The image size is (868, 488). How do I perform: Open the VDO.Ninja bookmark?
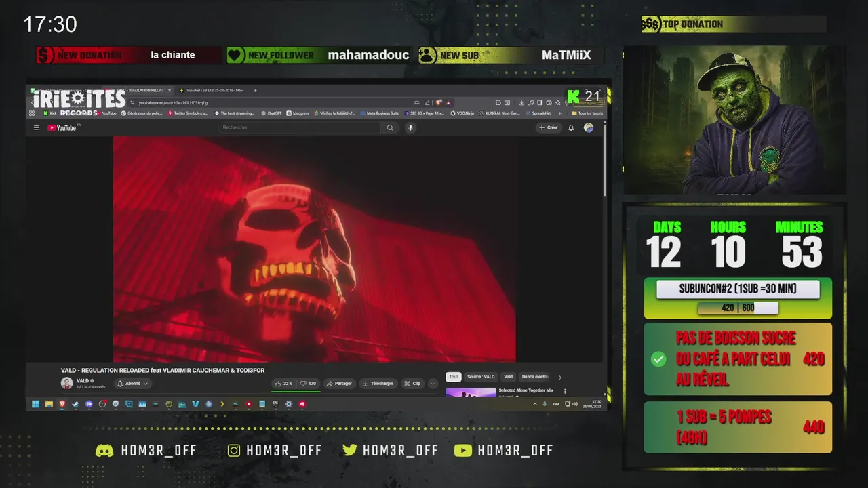[462, 113]
